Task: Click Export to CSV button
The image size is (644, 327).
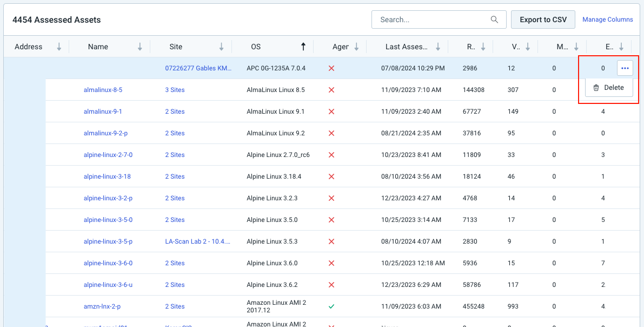Action: coord(543,19)
